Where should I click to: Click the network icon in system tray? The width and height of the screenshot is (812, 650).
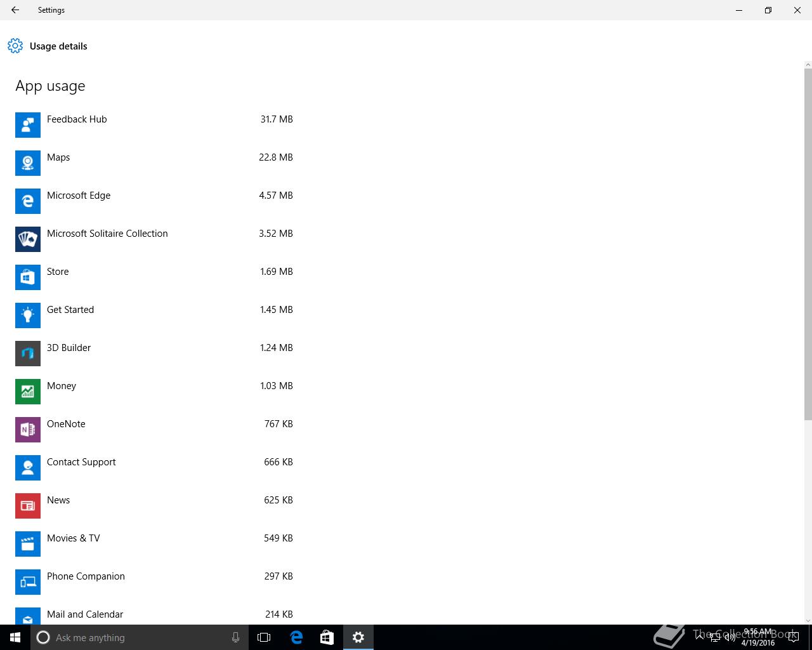[x=715, y=637]
